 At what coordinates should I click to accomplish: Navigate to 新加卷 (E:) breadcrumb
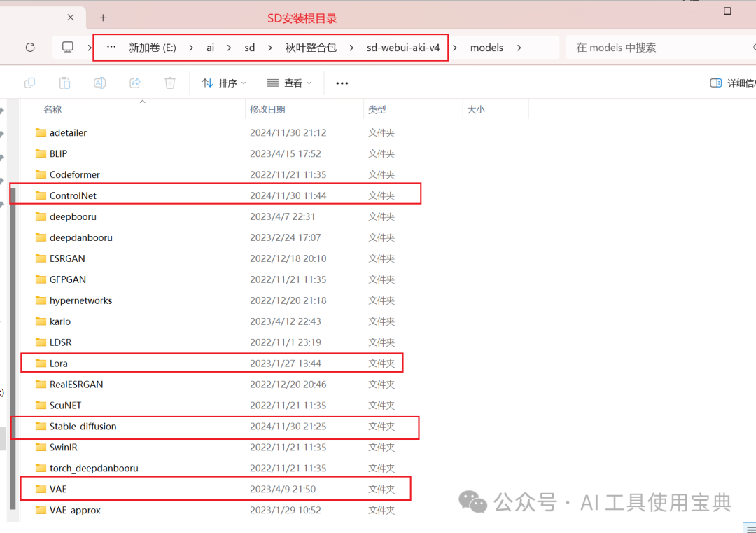pyautogui.click(x=153, y=48)
